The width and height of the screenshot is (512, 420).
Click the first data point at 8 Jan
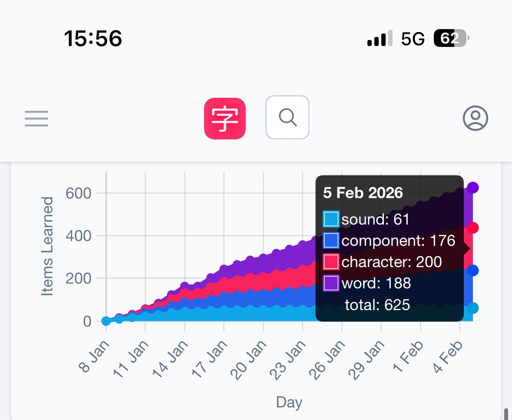(106, 321)
